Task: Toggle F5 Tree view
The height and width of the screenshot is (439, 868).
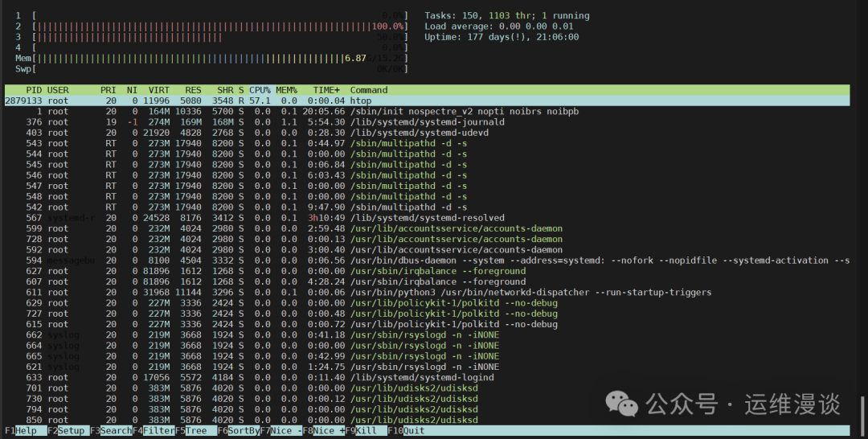Action: coord(196,431)
